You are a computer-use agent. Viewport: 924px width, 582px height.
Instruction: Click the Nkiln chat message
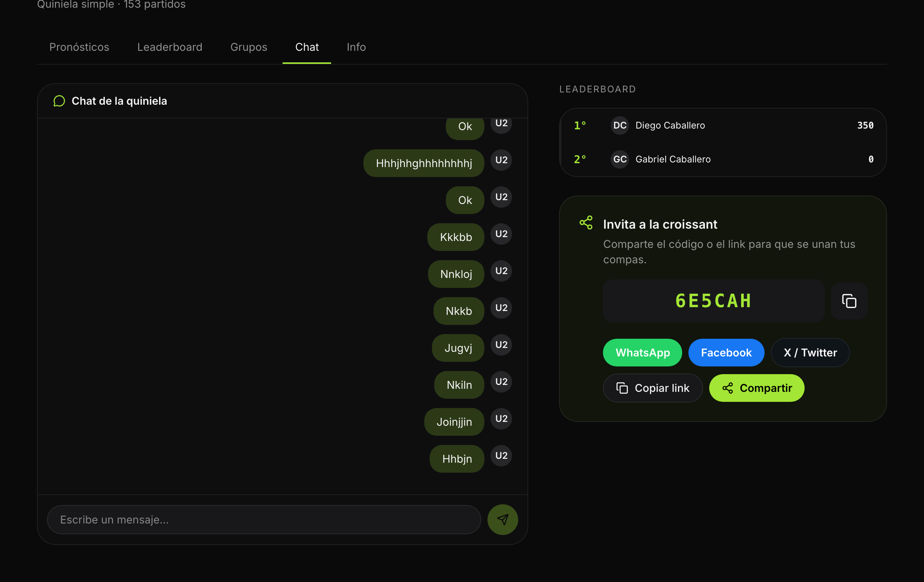pos(459,385)
